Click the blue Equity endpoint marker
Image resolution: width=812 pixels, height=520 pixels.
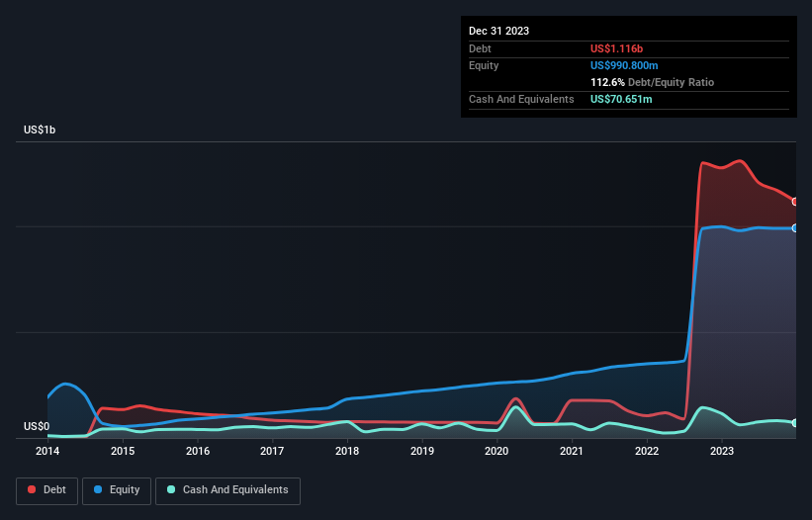796,228
